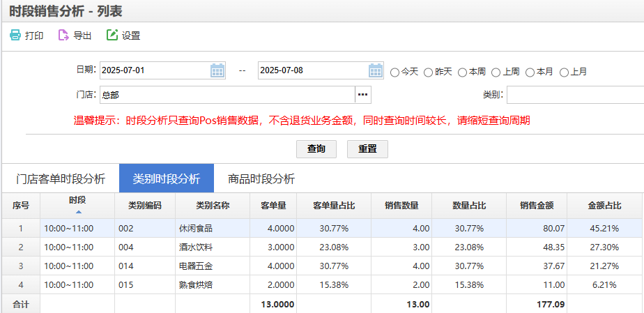Click sales amount 11.00 cell
Image resolution: width=644 pixels, height=313 pixels.
coord(537,284)
